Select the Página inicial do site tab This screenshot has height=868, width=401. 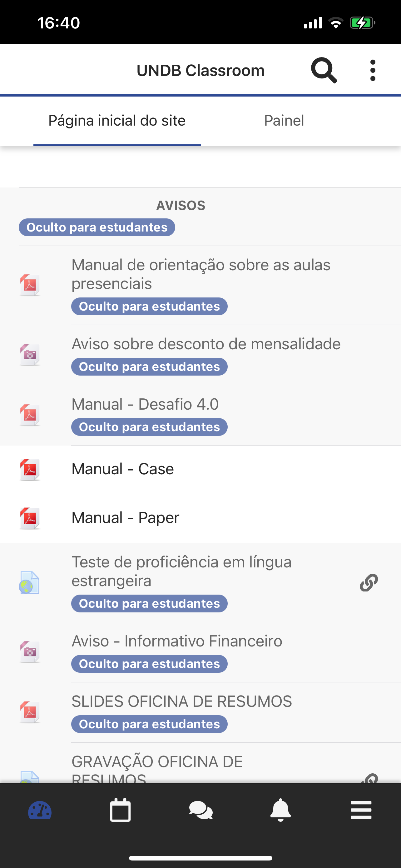coord(117,121)
